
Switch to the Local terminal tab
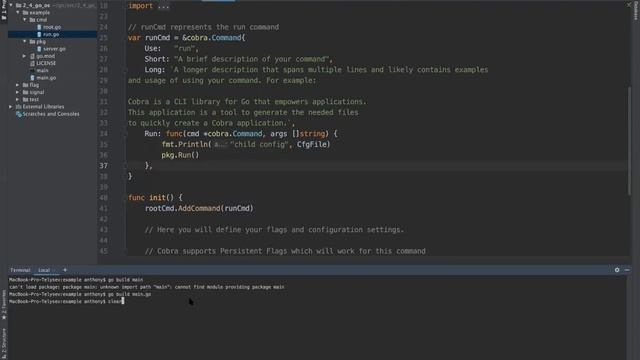pos(44,270)
